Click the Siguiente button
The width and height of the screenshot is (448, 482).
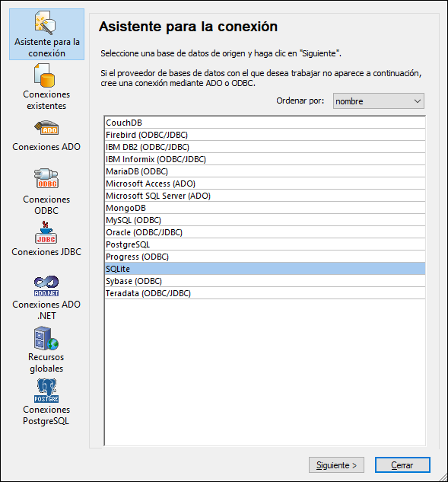336,465
